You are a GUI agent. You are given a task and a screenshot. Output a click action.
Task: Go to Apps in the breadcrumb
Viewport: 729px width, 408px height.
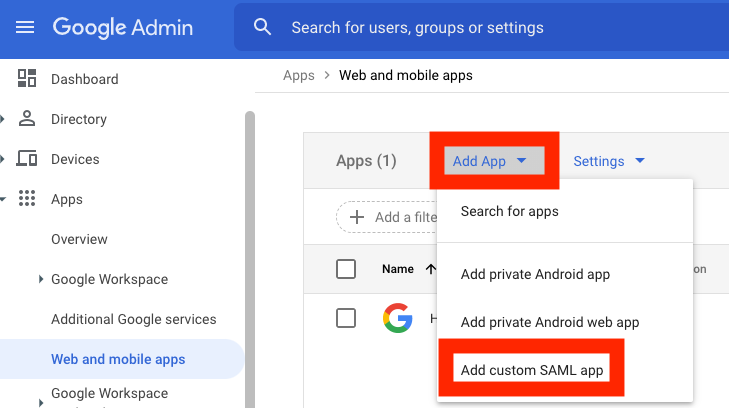299,75
